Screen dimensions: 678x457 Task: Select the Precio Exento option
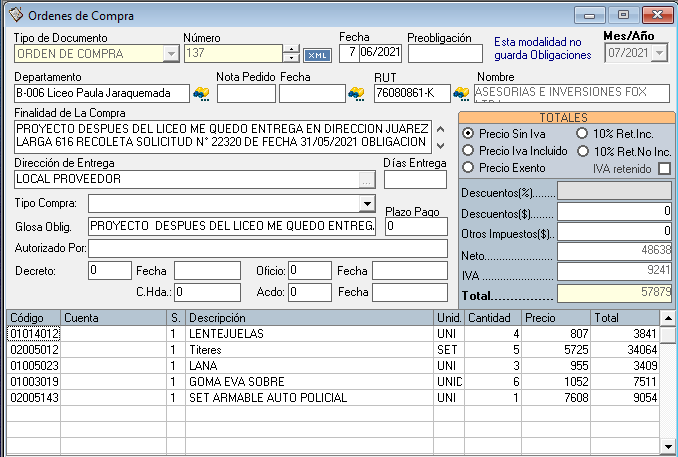click(x=468, y=167)
